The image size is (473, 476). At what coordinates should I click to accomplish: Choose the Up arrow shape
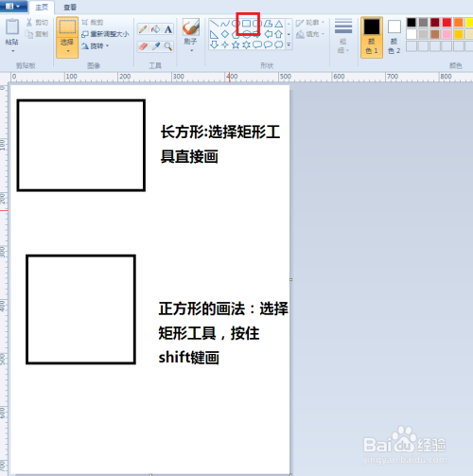(279, 34)
